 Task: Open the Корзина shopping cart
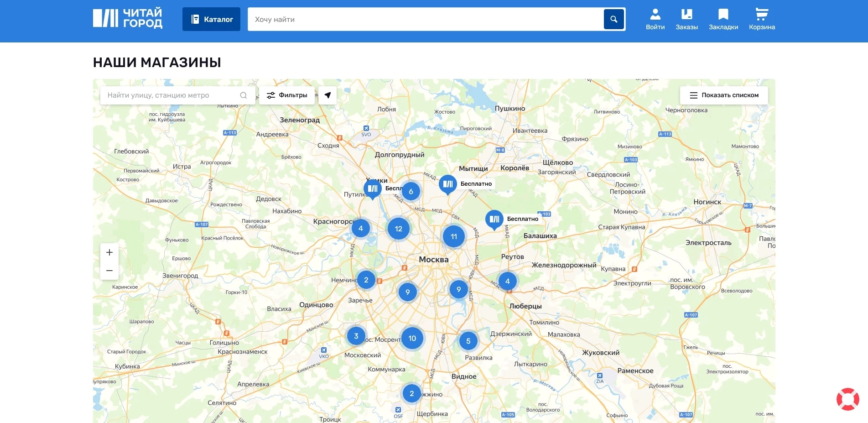tap(762, 20)
